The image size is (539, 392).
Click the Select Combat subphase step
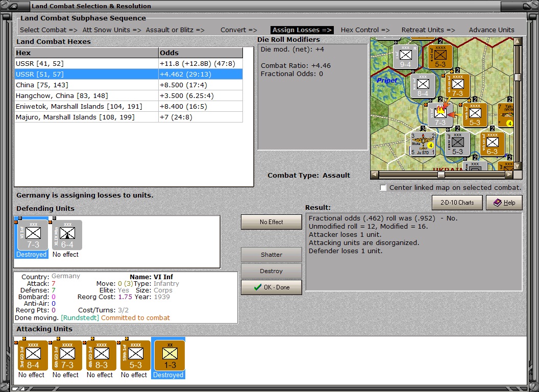[48, 30]
